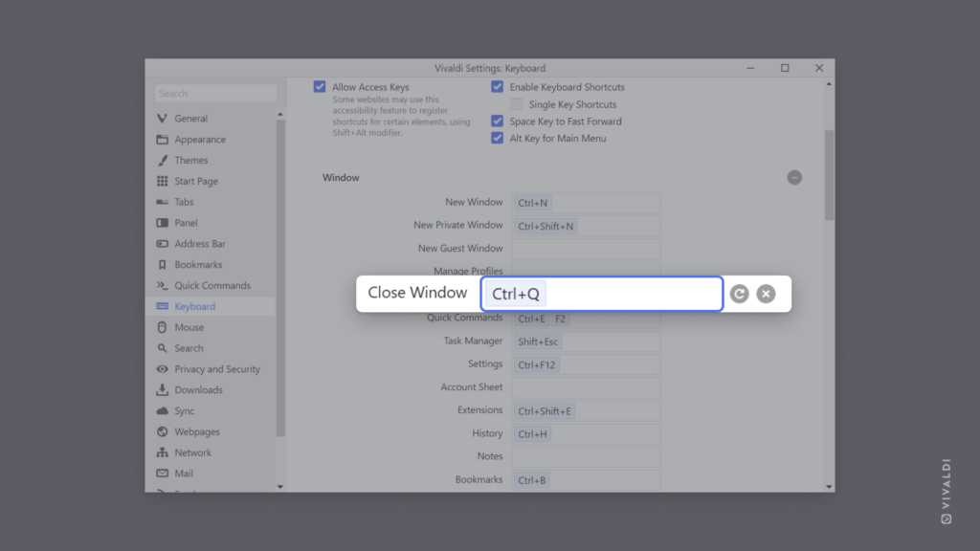Click the Mouse icon in sidebar
980x551 pixels.
[162, 327]
